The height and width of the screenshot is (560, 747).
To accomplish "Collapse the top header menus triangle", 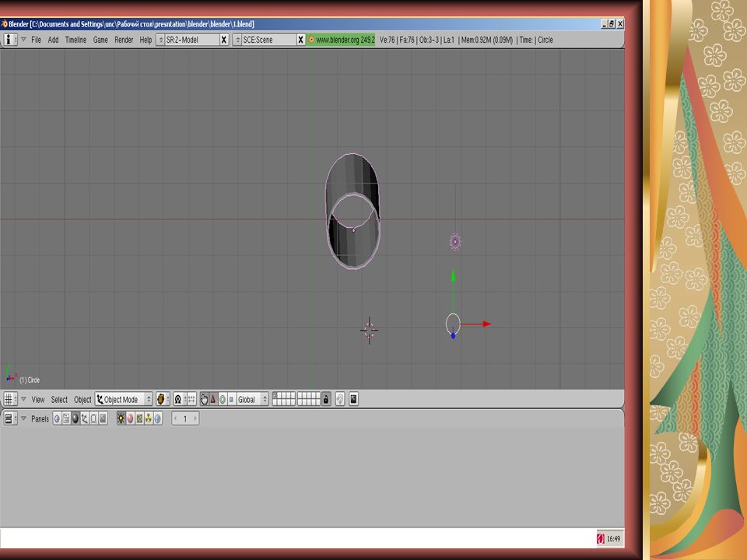I will tap(23, 40).
